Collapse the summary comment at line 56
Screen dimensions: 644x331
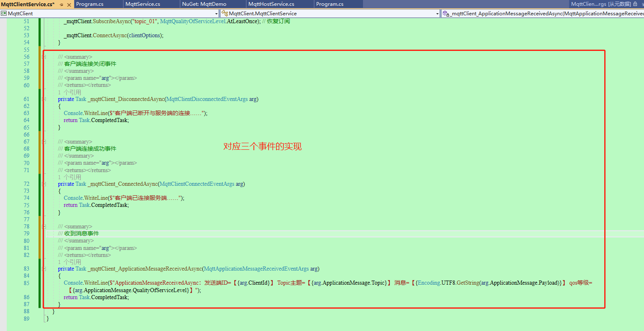click(44, 57)
